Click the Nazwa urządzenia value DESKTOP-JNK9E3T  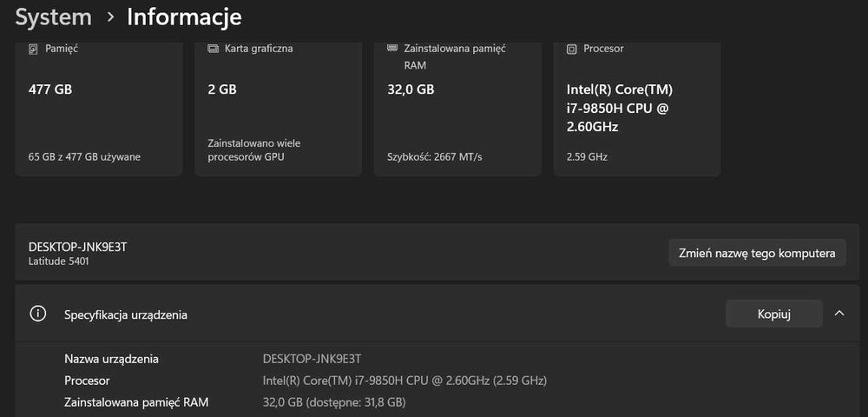tap(312, 359)
